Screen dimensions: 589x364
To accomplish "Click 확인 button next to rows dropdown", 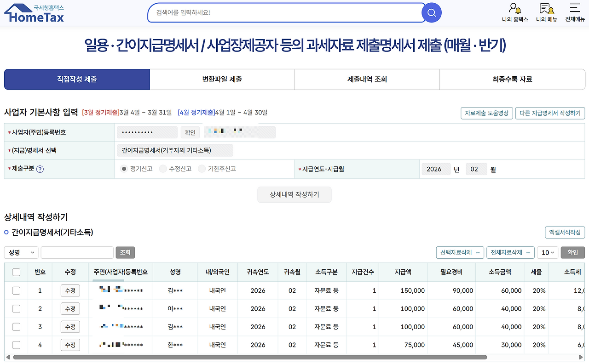I will click(572, 252).
